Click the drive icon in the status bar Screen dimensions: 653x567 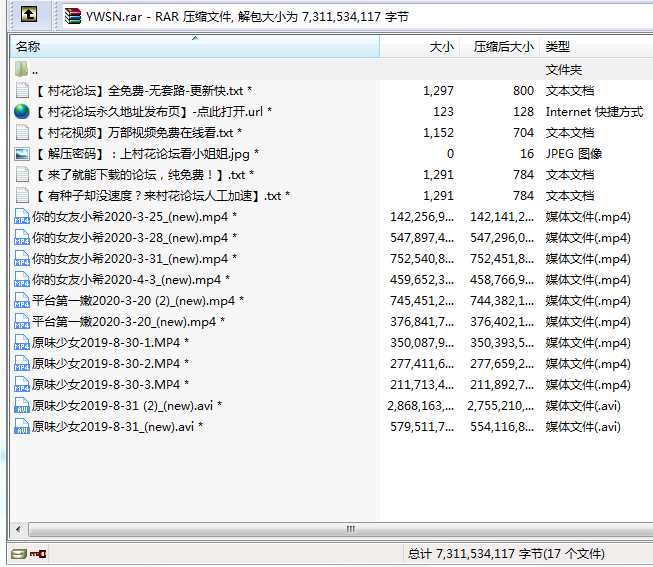[17, 553]
